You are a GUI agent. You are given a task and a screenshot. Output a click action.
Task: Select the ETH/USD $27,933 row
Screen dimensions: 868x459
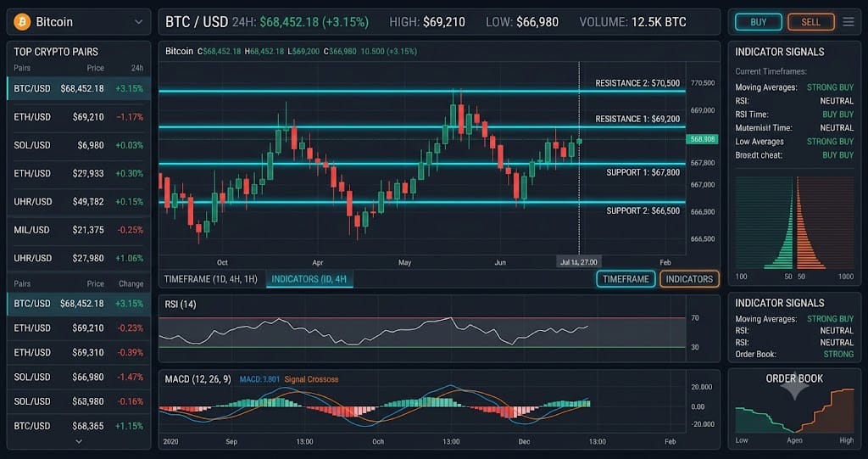pos(79,174)
